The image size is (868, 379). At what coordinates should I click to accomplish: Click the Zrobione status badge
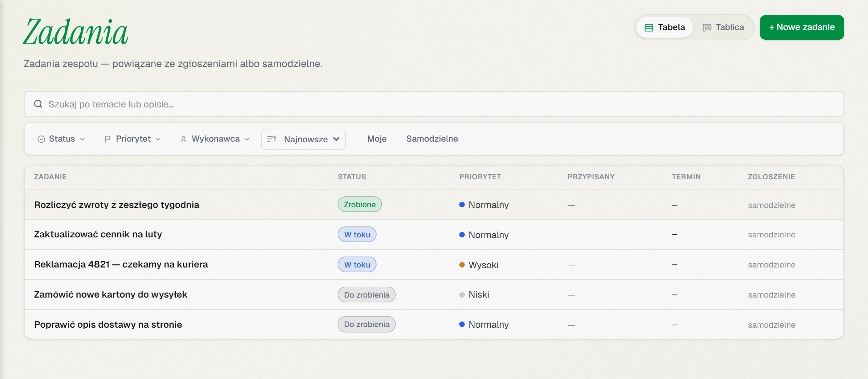[x=360, y=204]
